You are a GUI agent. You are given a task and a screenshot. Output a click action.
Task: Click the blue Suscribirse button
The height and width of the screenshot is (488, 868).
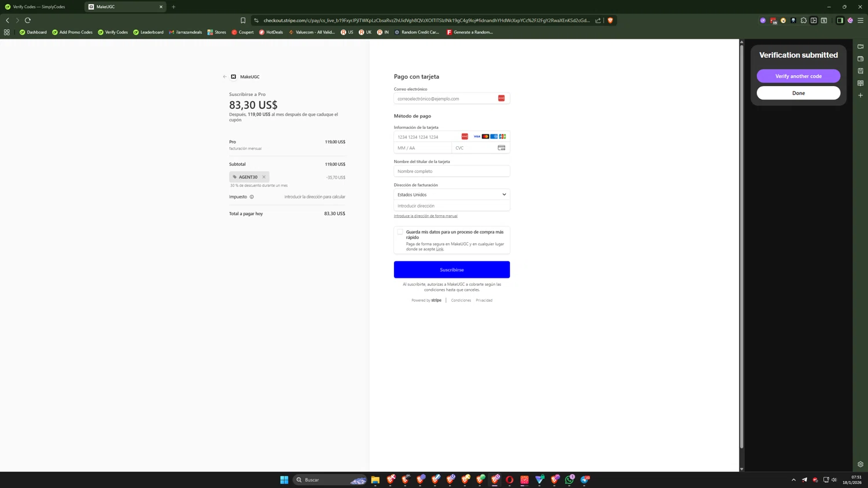point(452,269)
